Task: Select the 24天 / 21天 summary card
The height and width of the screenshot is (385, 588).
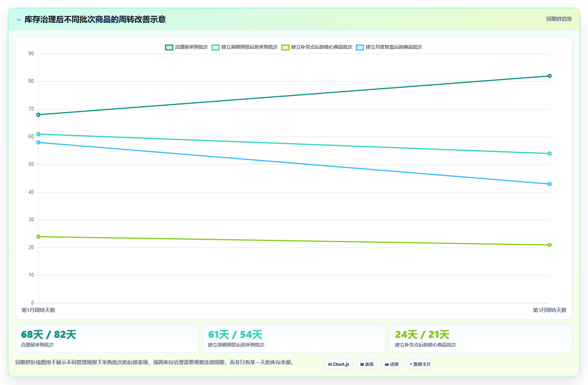Action: pos(481,338)
